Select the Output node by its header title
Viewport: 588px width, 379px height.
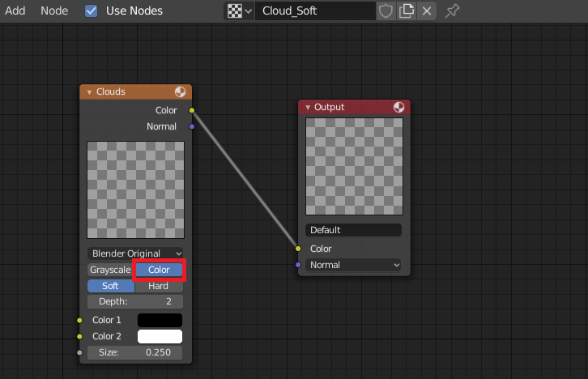(329, 107)
